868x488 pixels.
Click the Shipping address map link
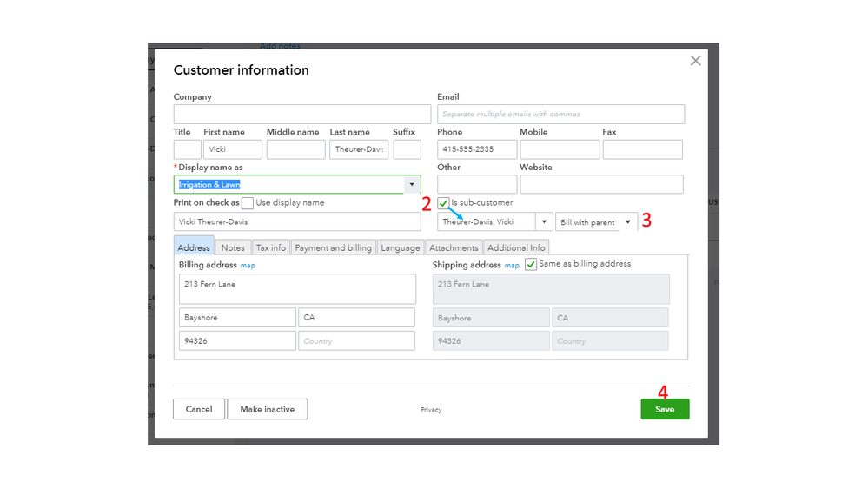[512, 266]
